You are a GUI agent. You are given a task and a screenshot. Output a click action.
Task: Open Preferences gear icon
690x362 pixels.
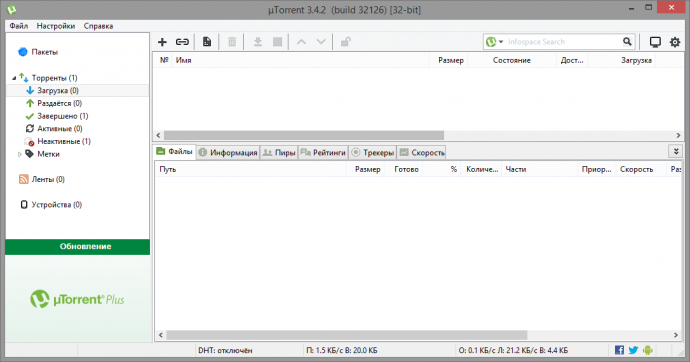675,42
